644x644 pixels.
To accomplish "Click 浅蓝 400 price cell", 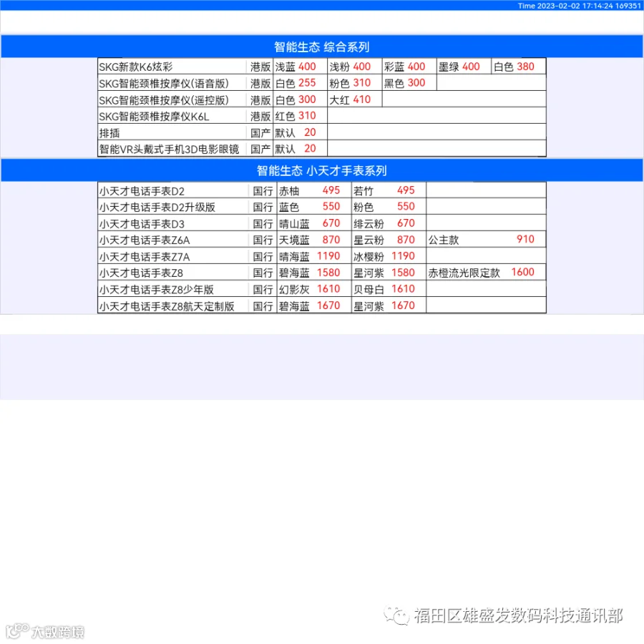I will click(301, 67).
